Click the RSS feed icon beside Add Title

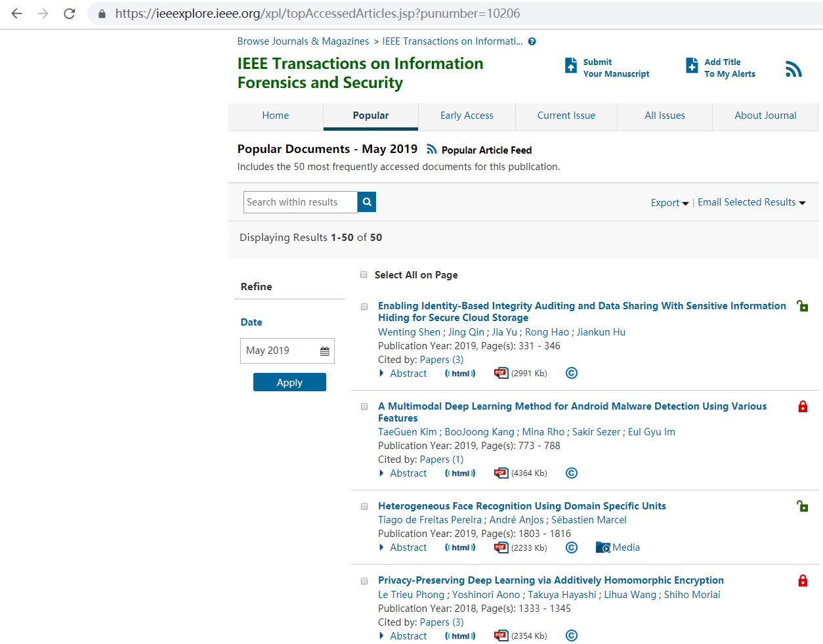click(793, 69)
